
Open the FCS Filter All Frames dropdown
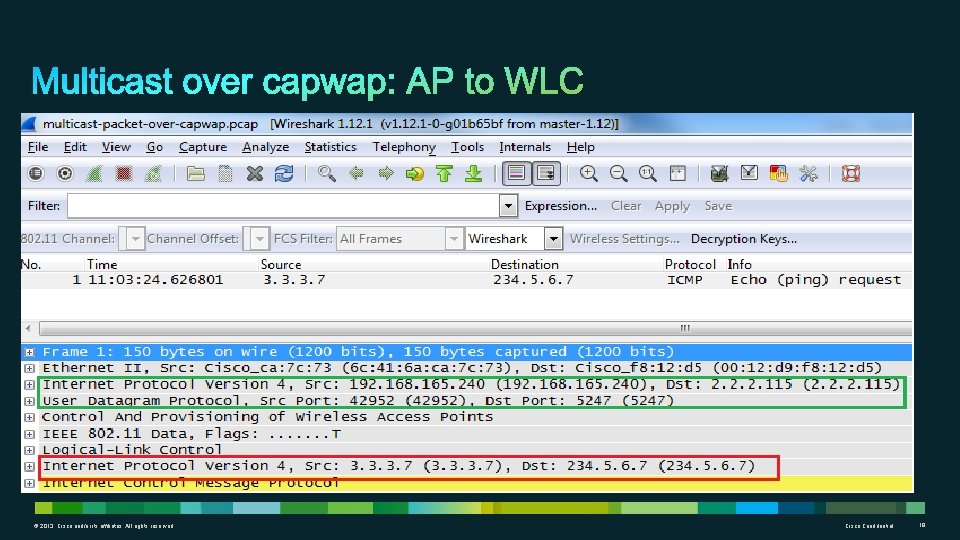[399, 239]
